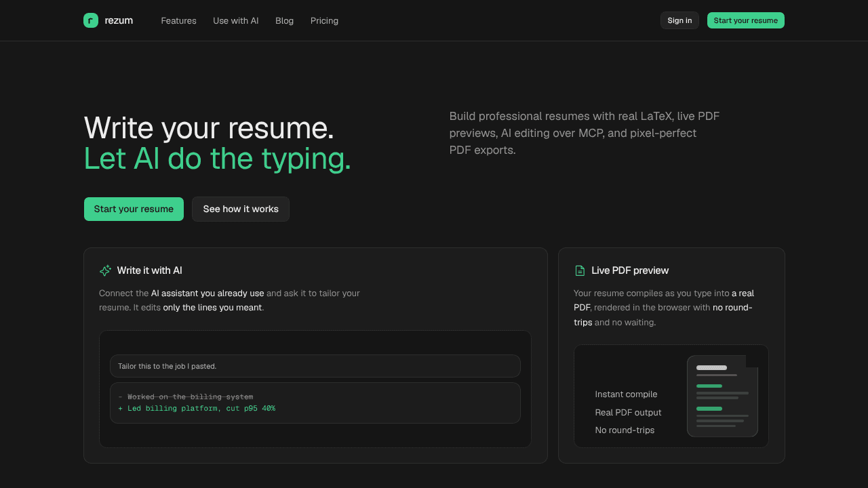The height and width of the screenshot is (488, 868).
Task: Click the diff box with billing lines
Action: (x=315, y=403)
